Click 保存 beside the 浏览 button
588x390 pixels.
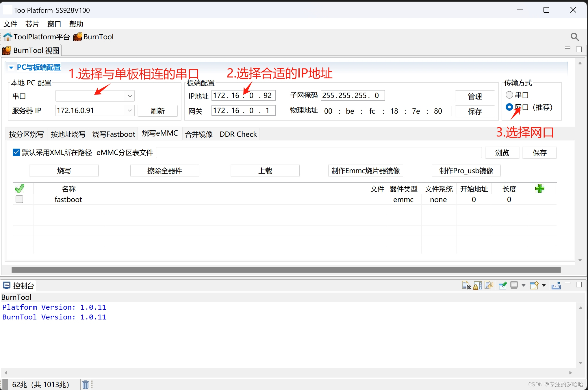[539, 153]
